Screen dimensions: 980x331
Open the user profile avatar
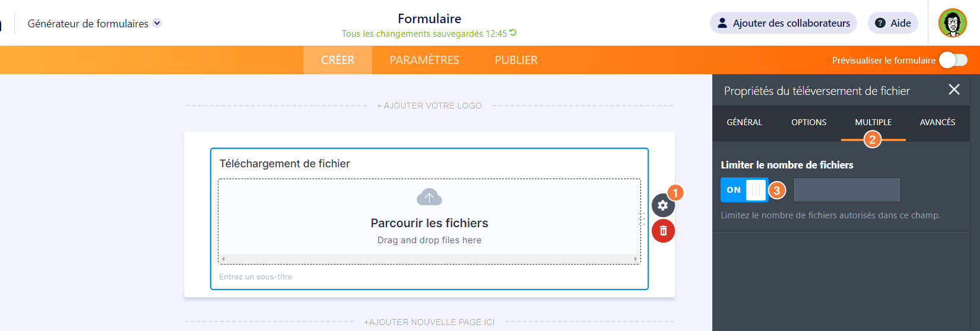pos(952,23)
